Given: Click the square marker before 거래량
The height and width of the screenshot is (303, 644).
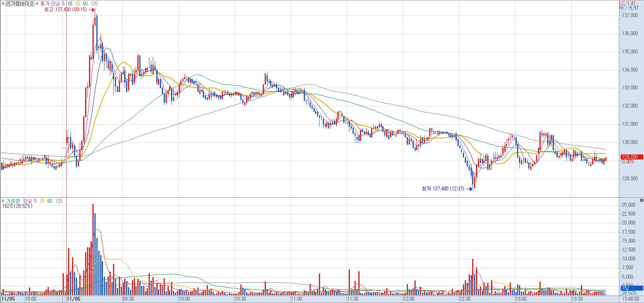Looking at the screenshot, I should pyautogui.click(x=3, y=201).
